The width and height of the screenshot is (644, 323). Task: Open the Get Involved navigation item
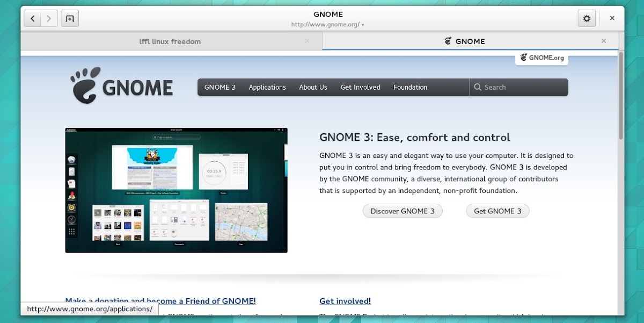click(x=360, y=87)
